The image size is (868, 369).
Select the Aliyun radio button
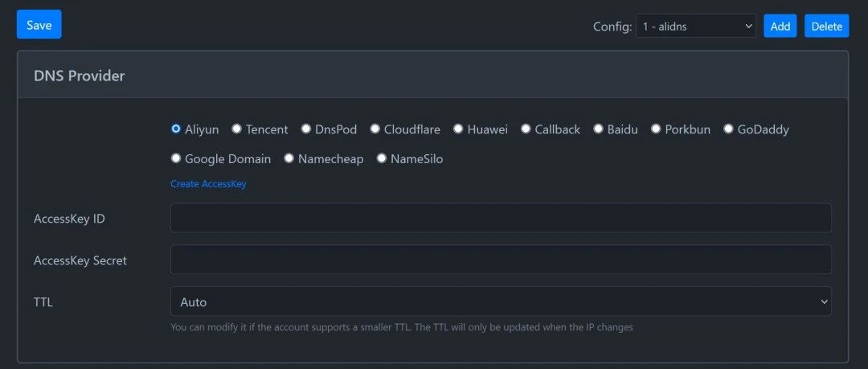coord(176,129)
